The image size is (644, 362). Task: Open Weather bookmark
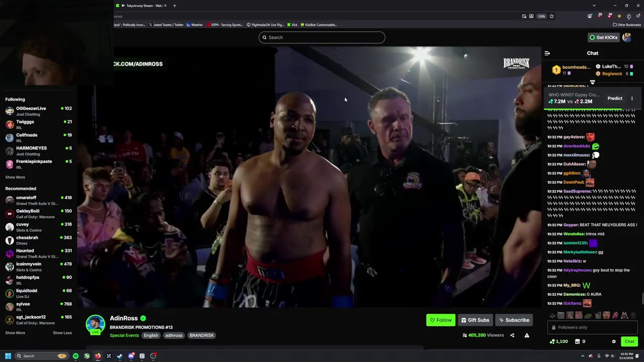coord(195,25)
